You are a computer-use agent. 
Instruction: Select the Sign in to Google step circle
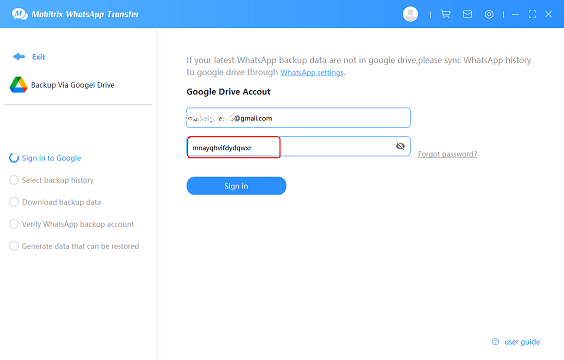point(14,158)
